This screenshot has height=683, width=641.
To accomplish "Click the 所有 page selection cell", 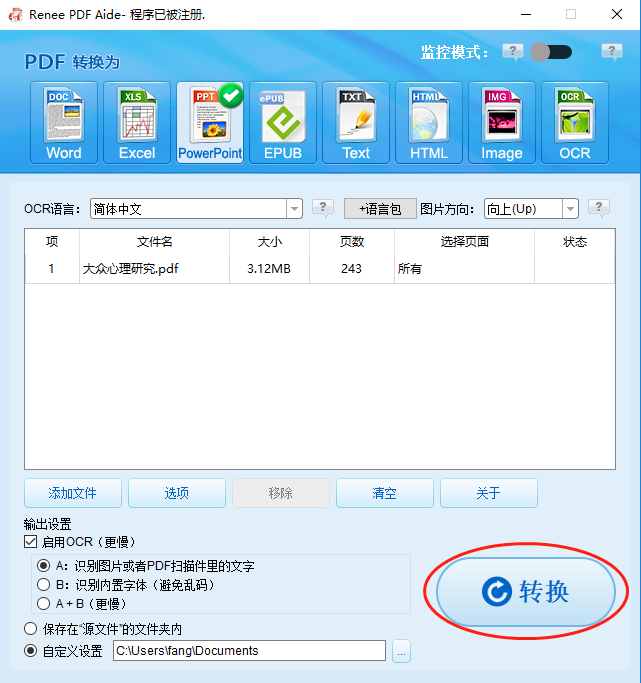I will [x=464, y=269].
